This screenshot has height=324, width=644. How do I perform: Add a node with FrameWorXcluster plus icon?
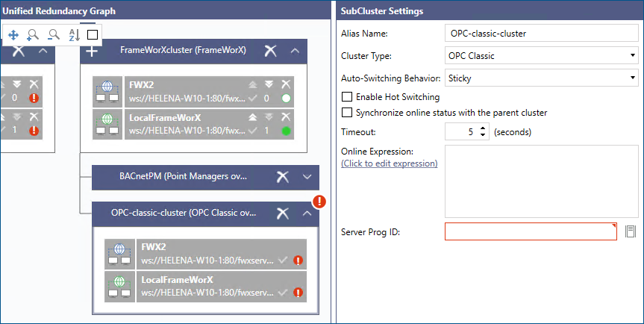pyautogui.click(x=92, y=51)
